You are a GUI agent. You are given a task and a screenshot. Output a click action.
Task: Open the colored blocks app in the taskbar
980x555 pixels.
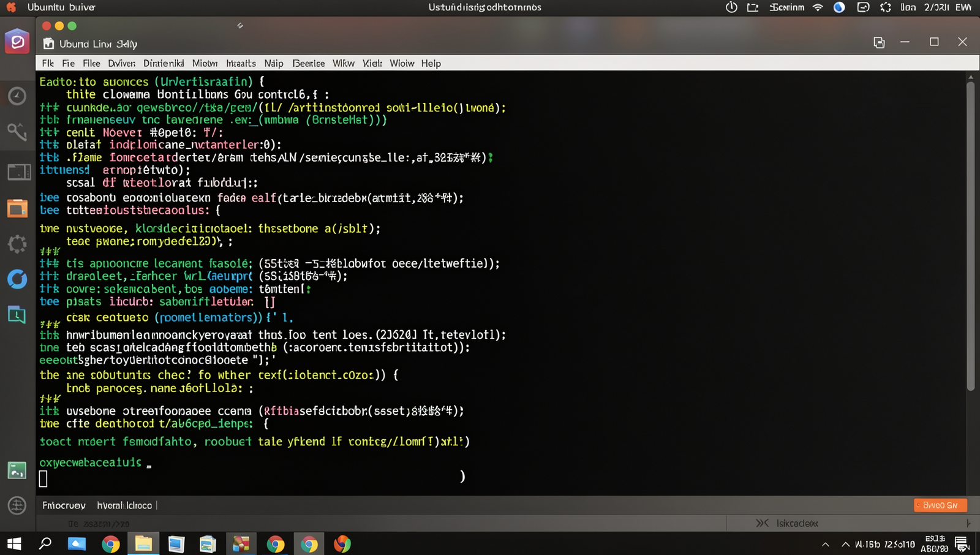(x=241, y=544)
